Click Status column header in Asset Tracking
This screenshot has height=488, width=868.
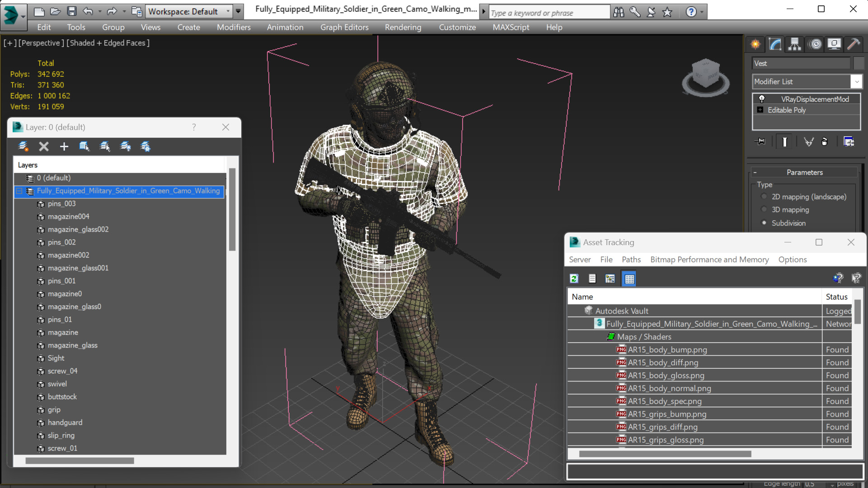pos(837,297)
